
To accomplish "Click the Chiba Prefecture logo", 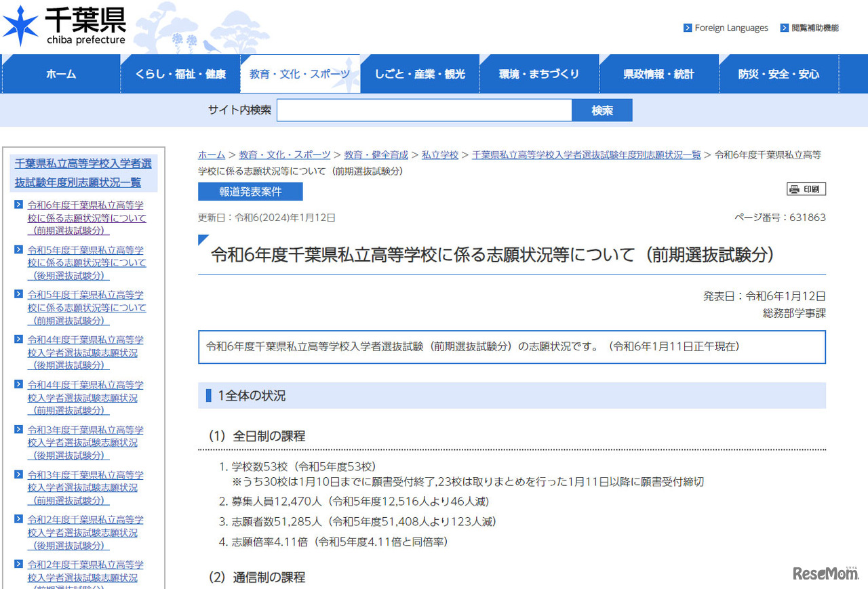I will 64,26.
